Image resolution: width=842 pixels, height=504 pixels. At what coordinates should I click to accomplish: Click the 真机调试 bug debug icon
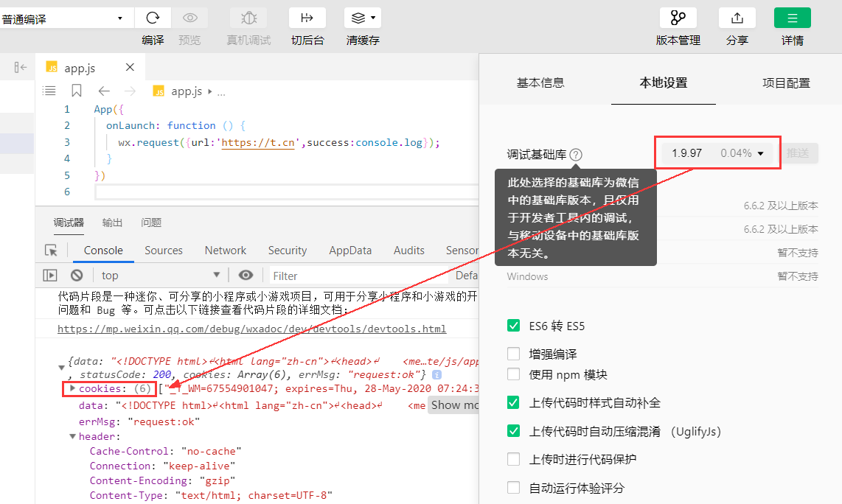[248, 18]
